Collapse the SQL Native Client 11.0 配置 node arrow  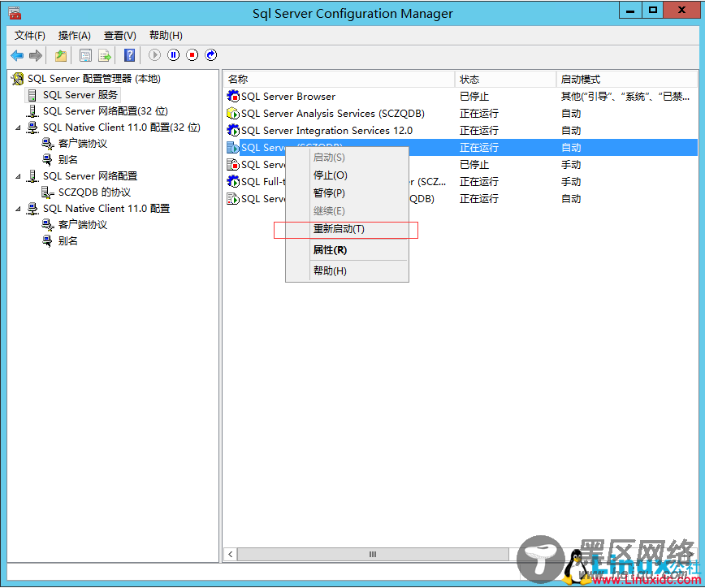click(x=18, y=209)
